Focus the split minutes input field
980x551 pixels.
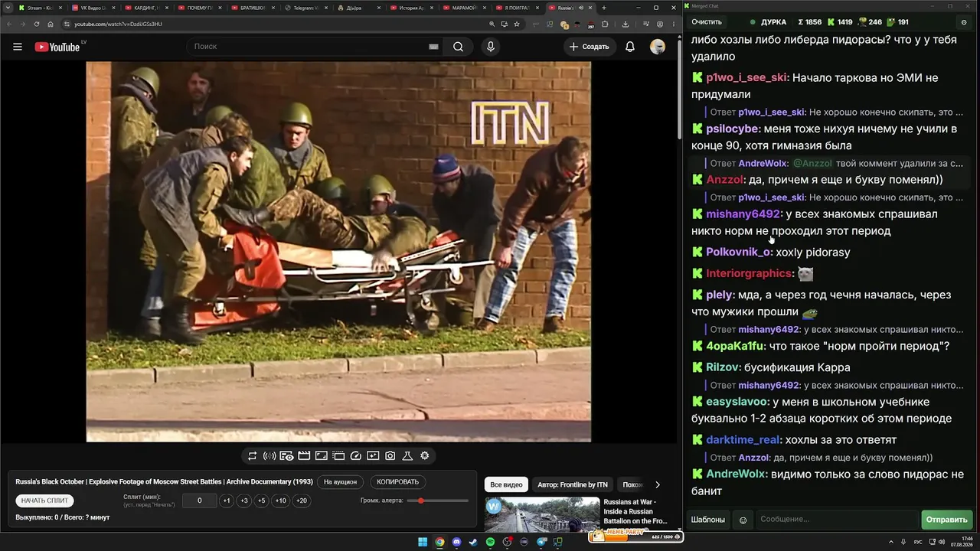click(x=200, y=500)
